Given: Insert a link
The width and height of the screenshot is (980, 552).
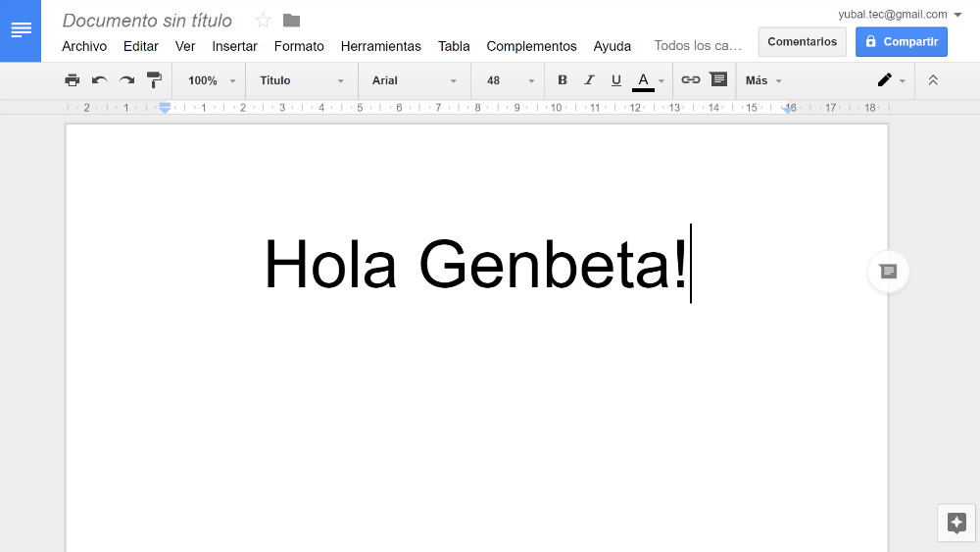Looking at the screenshot, I should 691,80.
